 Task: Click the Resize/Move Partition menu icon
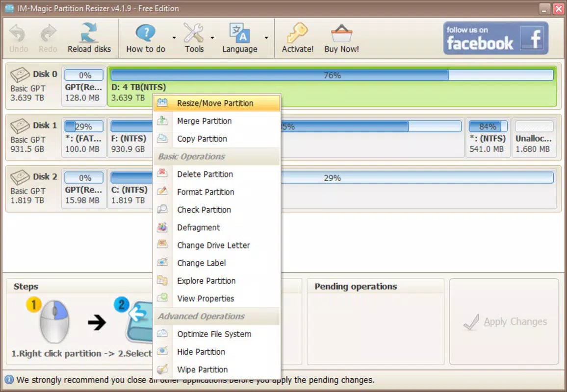click(x=162, y=102)
